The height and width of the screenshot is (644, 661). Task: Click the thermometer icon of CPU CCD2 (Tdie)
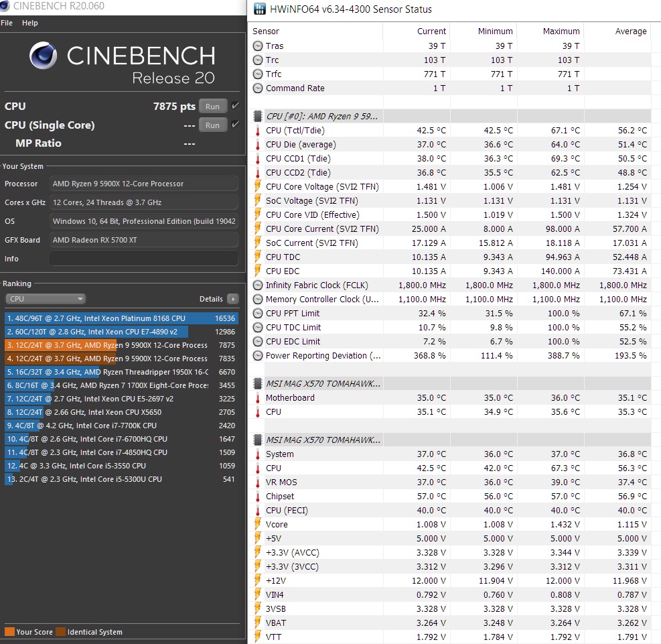(258, 172)
